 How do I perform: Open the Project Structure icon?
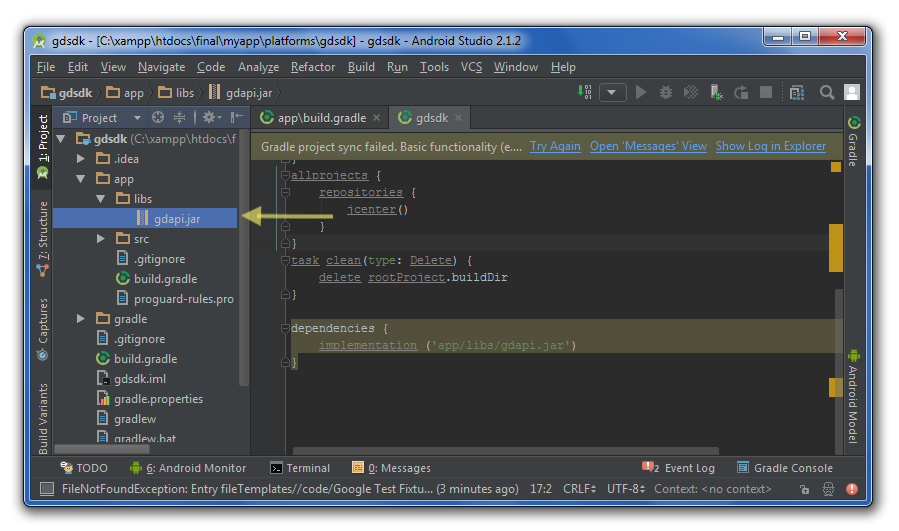pos(796,93)
